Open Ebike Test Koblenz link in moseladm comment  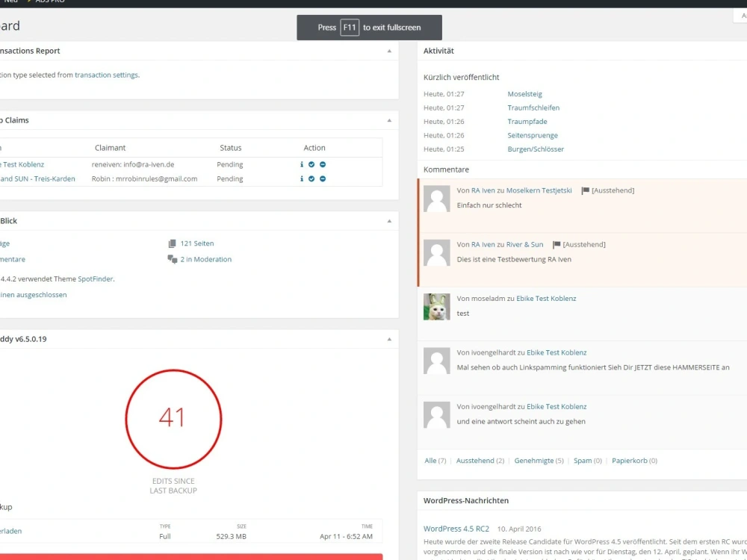[x=546, y=298]
